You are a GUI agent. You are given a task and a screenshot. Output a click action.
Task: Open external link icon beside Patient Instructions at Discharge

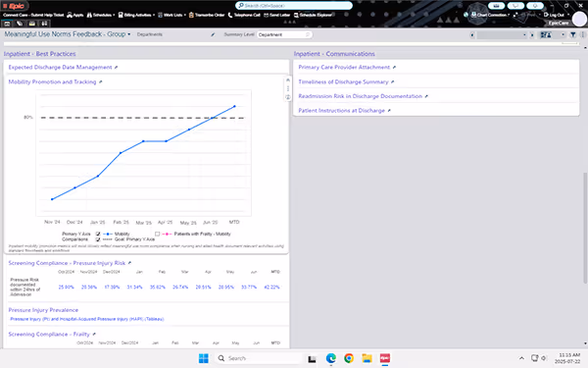[x=389, y=111]
